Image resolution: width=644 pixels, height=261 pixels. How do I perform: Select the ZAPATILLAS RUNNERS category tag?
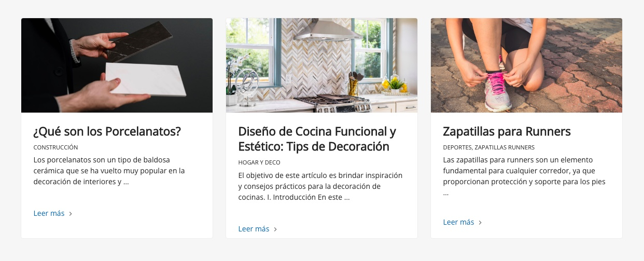coord(505,147)
